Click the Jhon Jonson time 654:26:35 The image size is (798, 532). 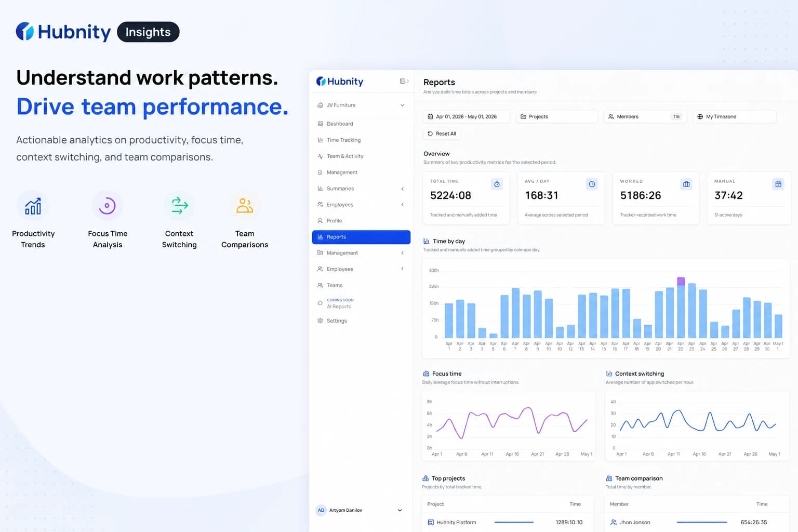point(754,523)
